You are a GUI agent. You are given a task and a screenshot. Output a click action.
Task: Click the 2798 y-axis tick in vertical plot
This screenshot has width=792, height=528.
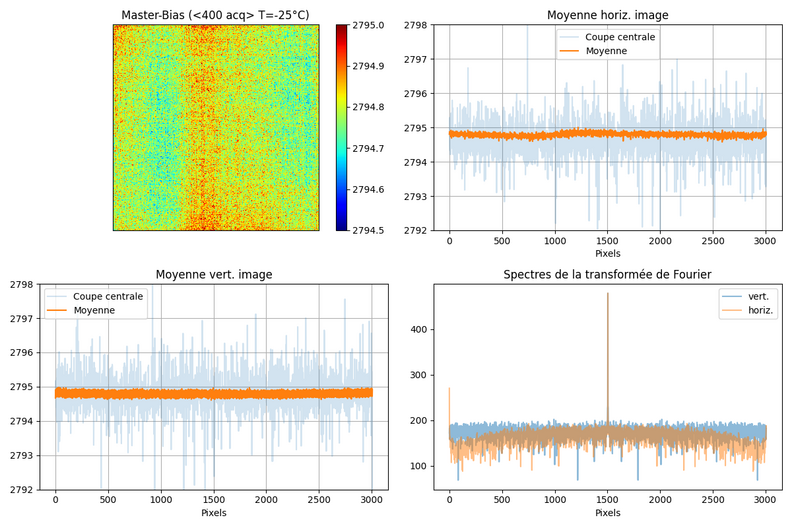pos(20,285)
